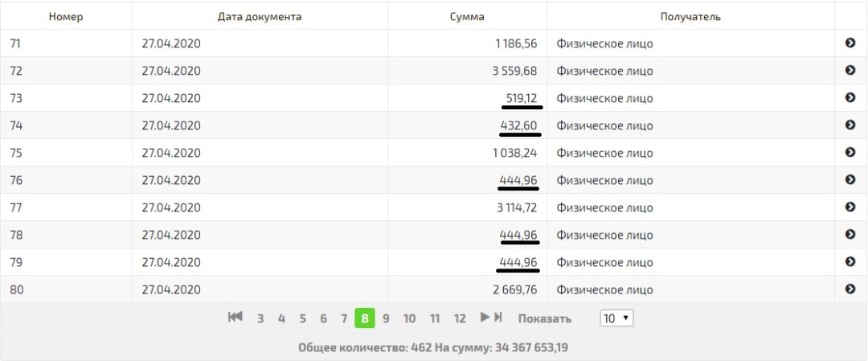Viewport: 868px width, 361px height.
Task: Click the Сумма column header
Action: pyautogui.click(x=467, y=16)
